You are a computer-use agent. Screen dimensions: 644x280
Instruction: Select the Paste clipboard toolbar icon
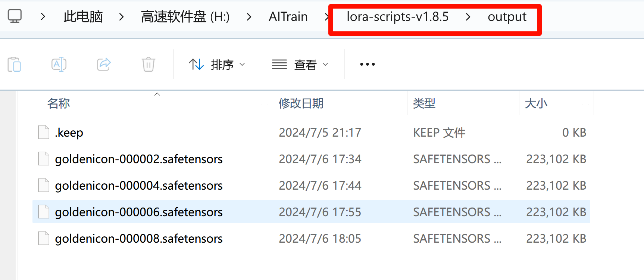click(x=14, y=64)
